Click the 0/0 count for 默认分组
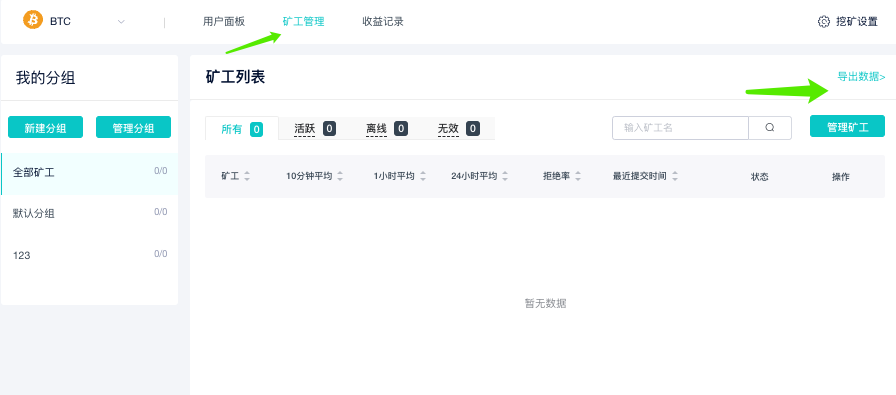 tap(161, 212)
